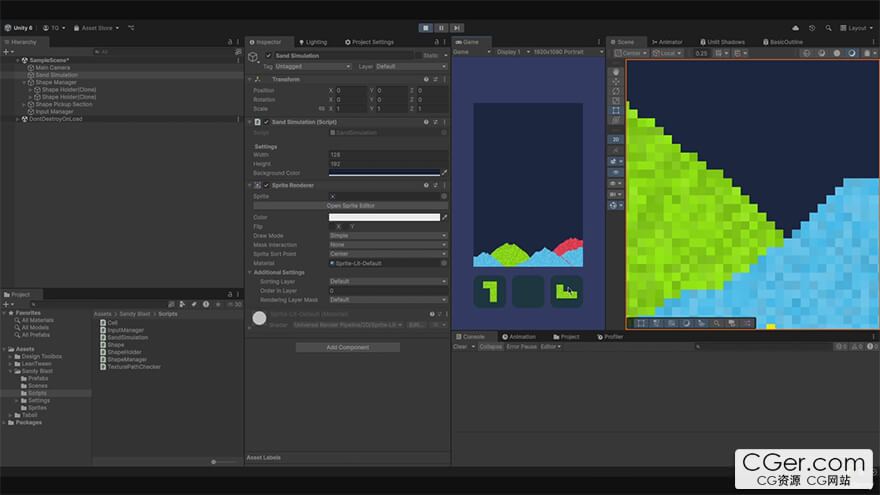
Task: Switch to the Animator tab
Action: click(x=667, y=42)
